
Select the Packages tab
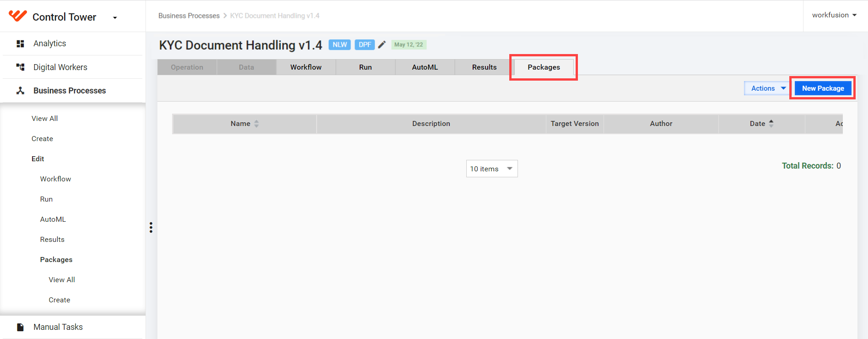click(x=544, y=67)
